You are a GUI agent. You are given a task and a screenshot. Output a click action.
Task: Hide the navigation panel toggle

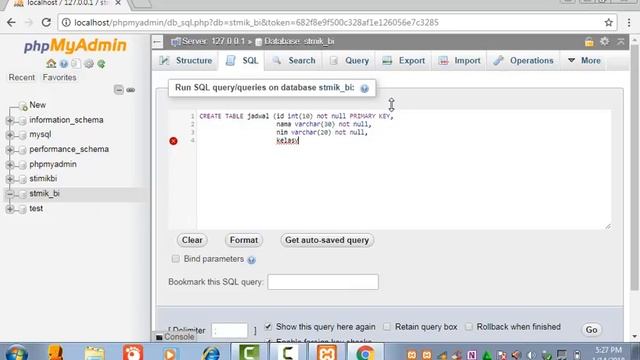(x=157, y=42)
